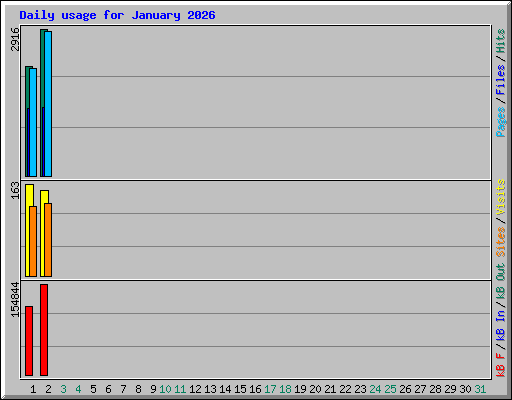
Task: Click the visits axis value 163
Action: click(15, 190)
